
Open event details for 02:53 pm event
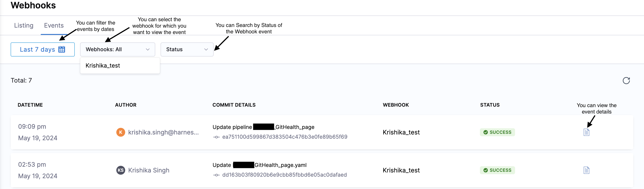tap(586, 170)
